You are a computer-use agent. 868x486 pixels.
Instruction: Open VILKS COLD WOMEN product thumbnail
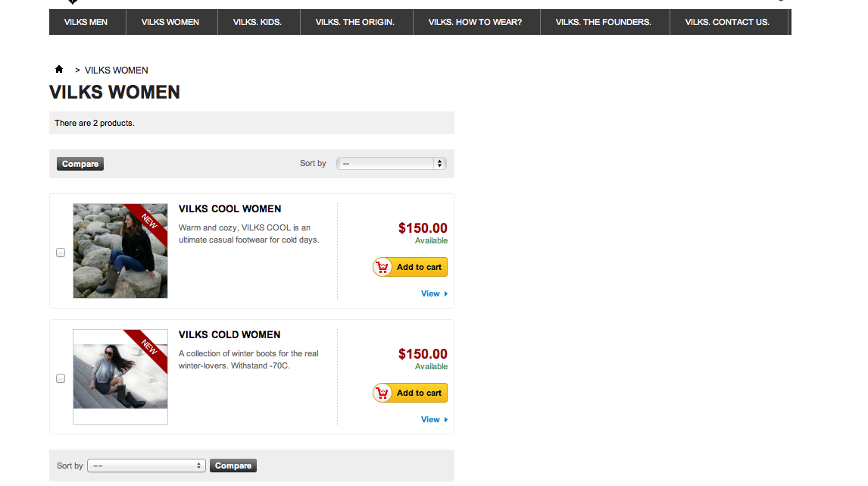click(120, 377)
